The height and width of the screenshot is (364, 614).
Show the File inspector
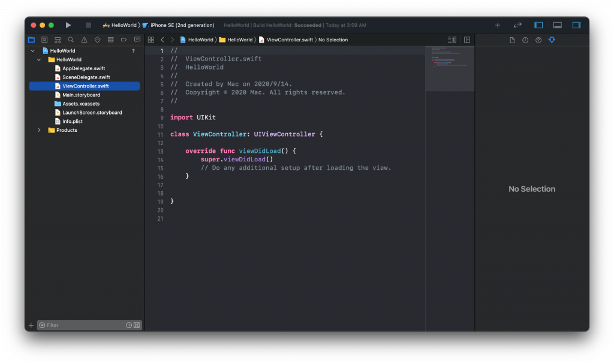[x=512, y=40]
